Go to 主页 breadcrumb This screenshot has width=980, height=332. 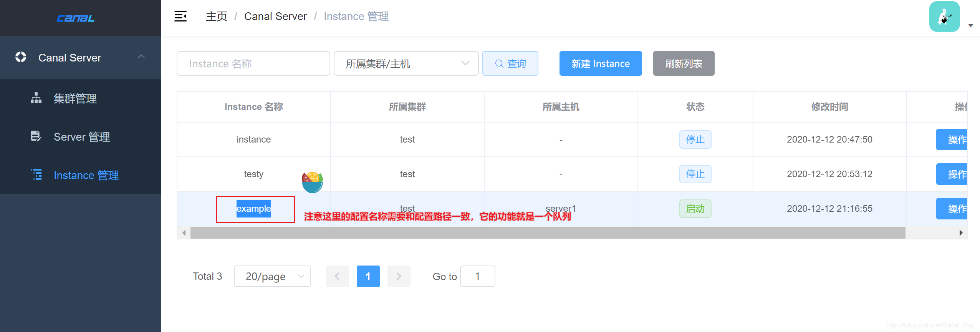pos(217,16)
